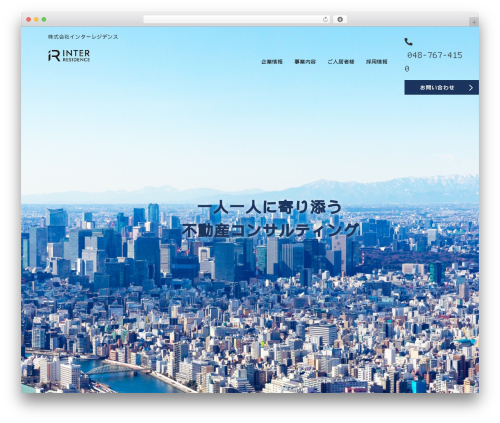Click the headline 不動産コンサルティング
The height and width of the screenshot is (423, 500).
coord(270,230)
